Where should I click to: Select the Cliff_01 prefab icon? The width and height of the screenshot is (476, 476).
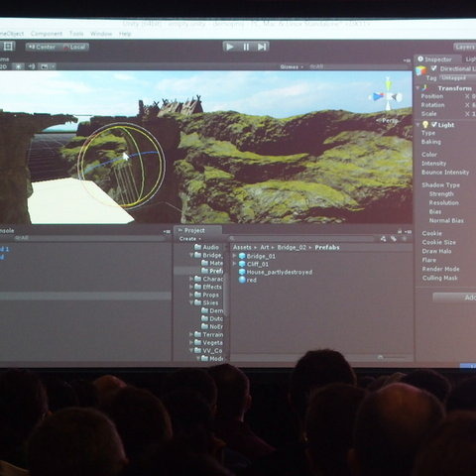click(x=242, y=264)
